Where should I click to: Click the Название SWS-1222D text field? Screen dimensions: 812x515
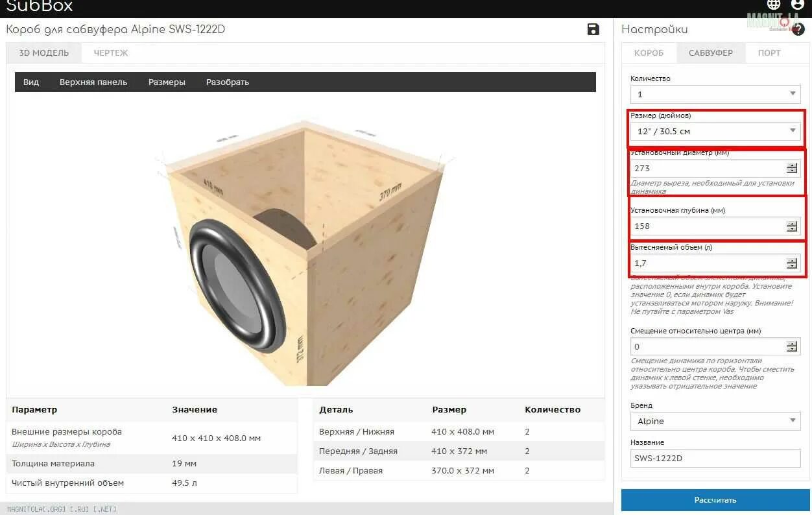(715, 458)
